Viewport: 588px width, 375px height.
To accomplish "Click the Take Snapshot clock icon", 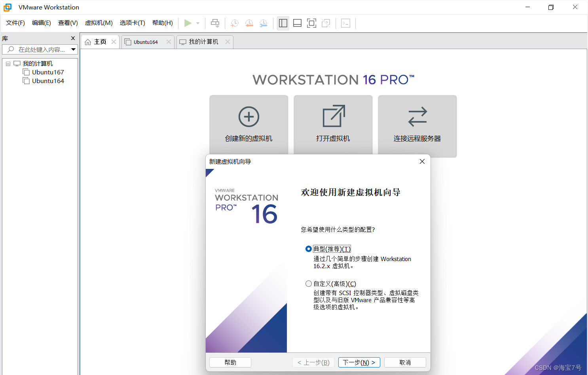I will tap(234, 23).
